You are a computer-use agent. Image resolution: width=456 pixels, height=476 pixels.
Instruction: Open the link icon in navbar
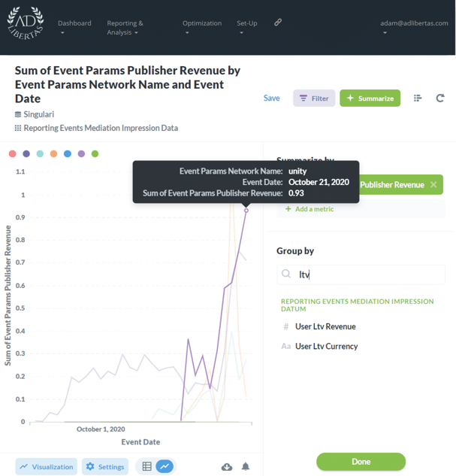(x=278, y=23)
